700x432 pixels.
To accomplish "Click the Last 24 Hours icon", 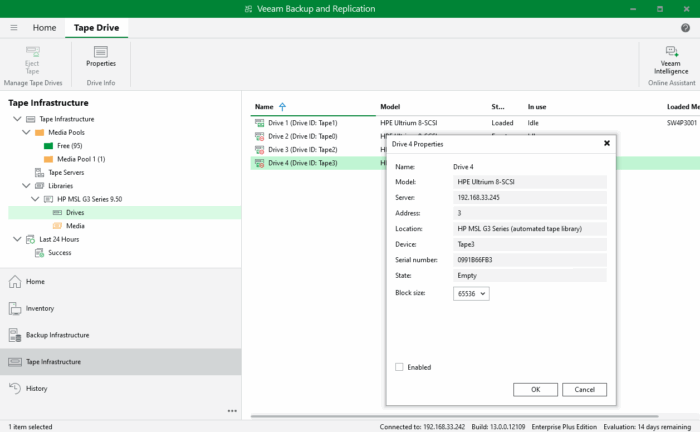I will click(30, 240).
